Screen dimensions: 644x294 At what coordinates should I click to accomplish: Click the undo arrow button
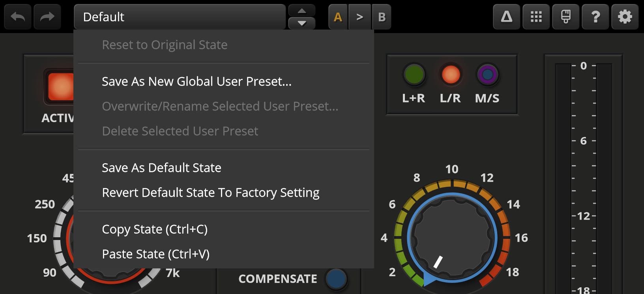click(x=18, y=17)
